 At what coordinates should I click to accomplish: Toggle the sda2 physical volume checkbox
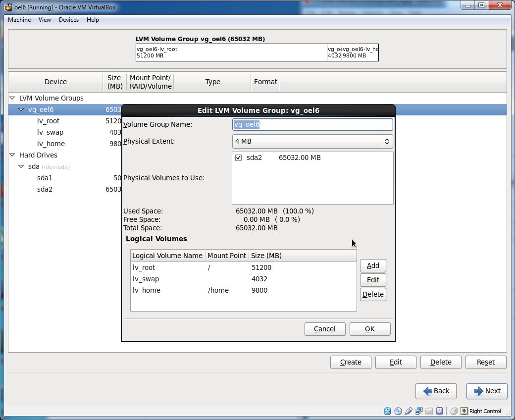pyautogui.click(x=239, y=157)
